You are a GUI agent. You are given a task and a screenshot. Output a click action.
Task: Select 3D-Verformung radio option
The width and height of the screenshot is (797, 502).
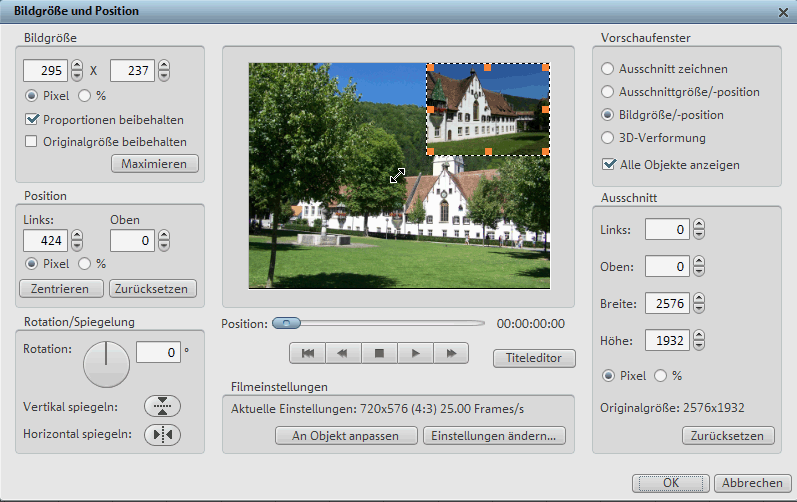click(x=607, y=138)
